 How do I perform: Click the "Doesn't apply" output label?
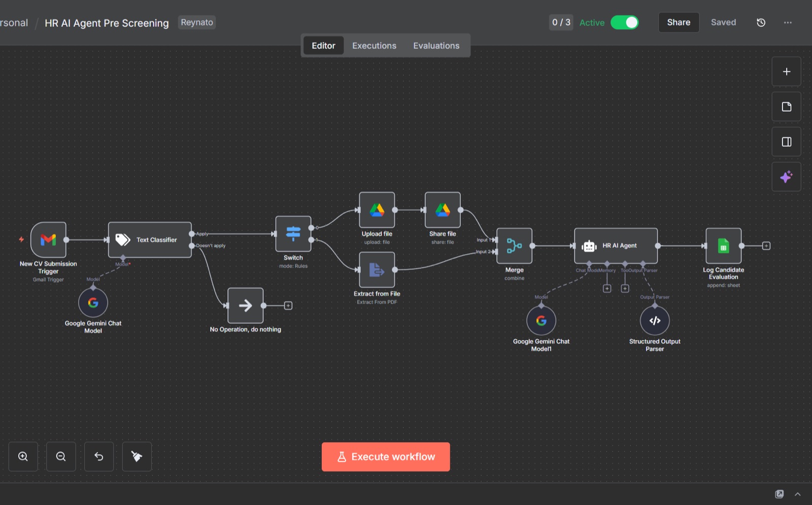tap(211, 246)
